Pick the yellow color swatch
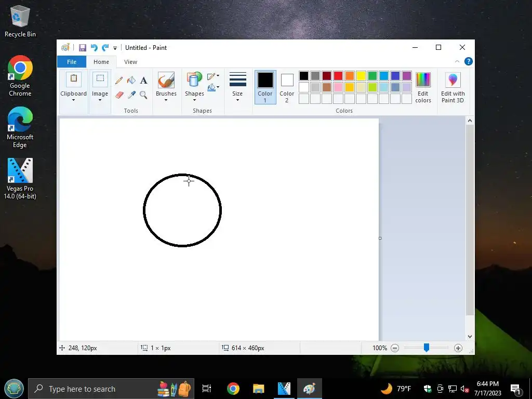 361,76
